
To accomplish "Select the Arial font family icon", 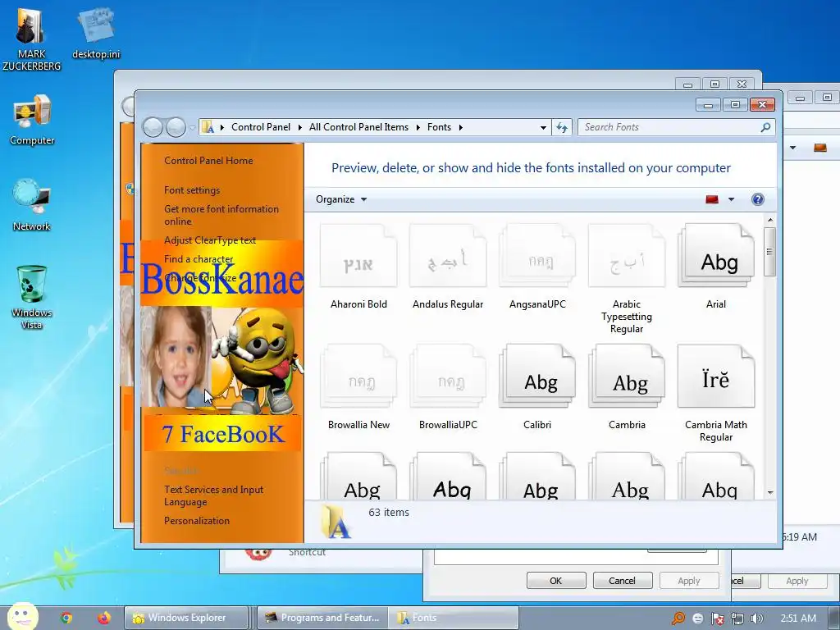I will click(x=716, y=256).
